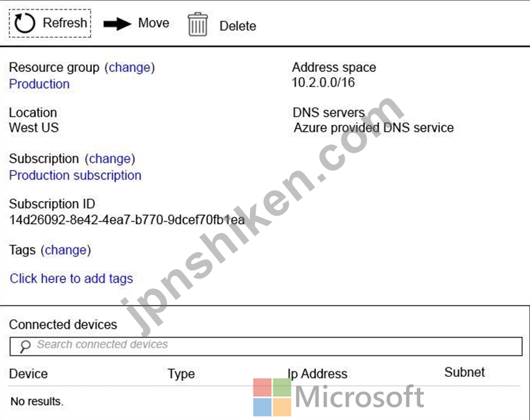Open the Production subscription link
Viewport: 530px width, 420px height.
(75, 175)
